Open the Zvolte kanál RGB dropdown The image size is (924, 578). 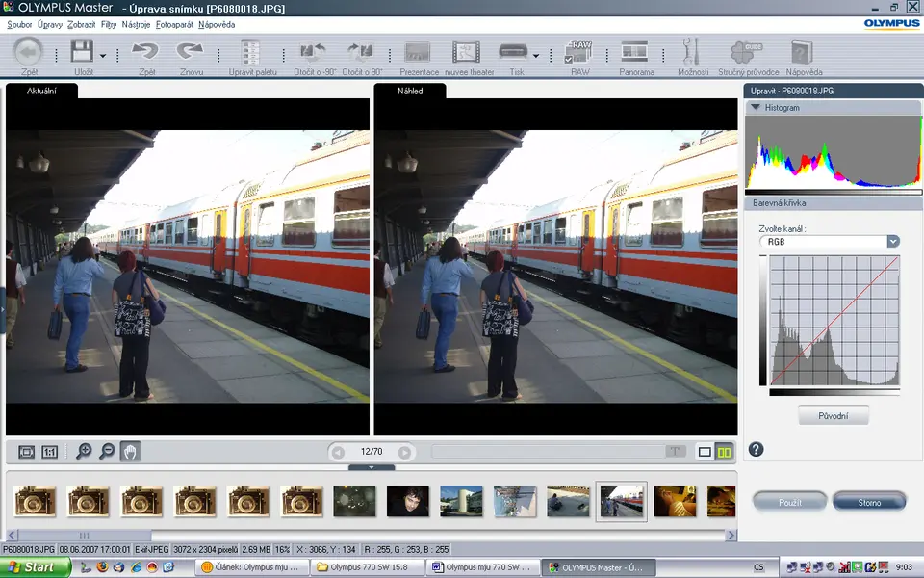click(x=892, y=242)
